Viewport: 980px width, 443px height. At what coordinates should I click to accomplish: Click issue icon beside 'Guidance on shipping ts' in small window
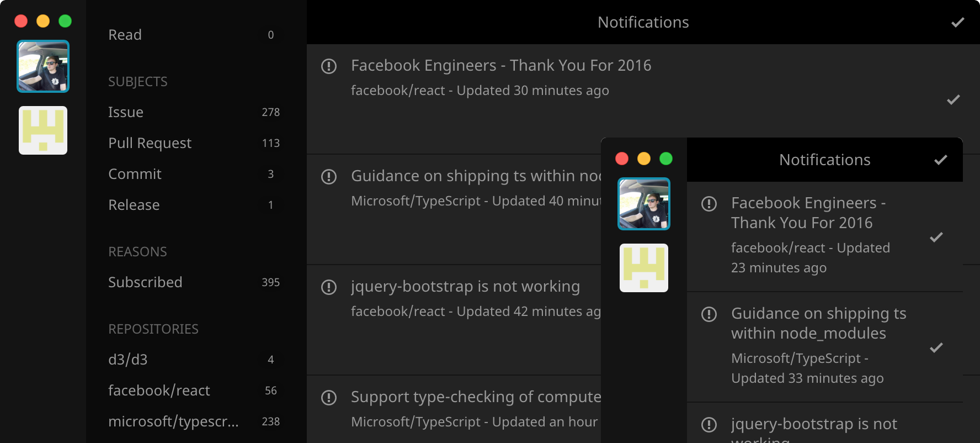[x=709, y=314]
